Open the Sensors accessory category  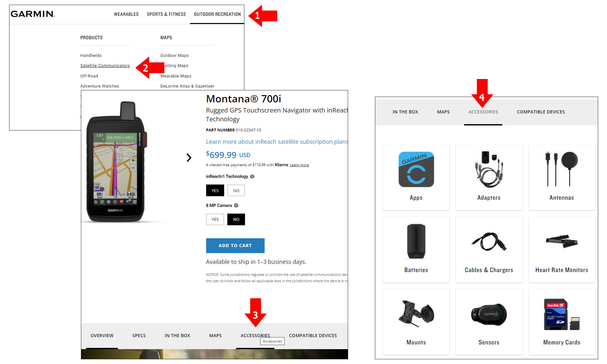point(489,322)
